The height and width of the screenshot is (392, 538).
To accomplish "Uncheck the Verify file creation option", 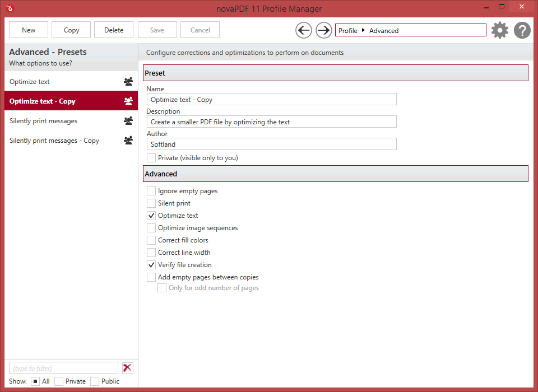I will click(x=151, y=265).
